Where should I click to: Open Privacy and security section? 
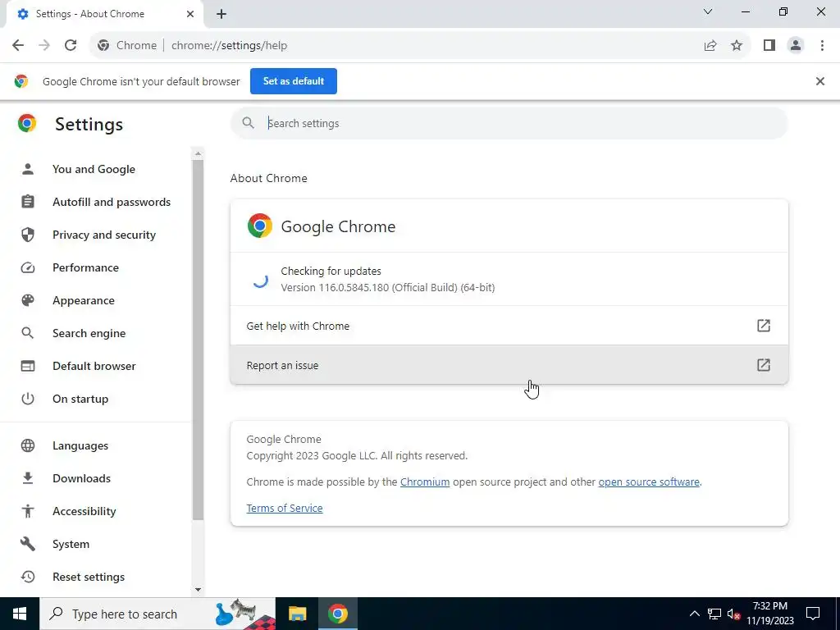[x=104, y=235]
